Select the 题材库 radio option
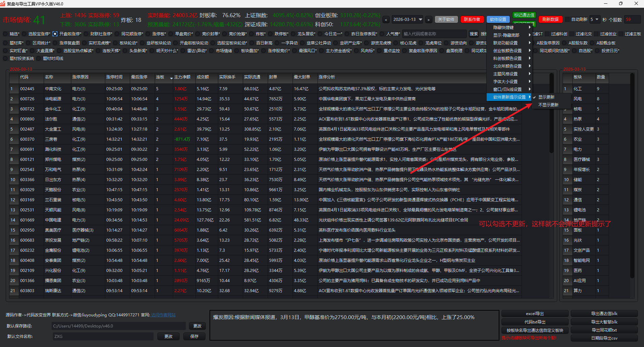 (x=5, y=43)
